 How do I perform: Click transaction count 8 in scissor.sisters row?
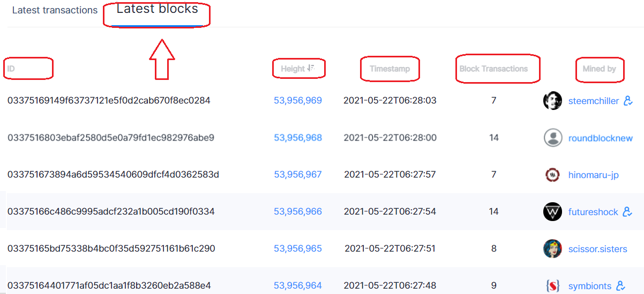(x=493, y=248)
